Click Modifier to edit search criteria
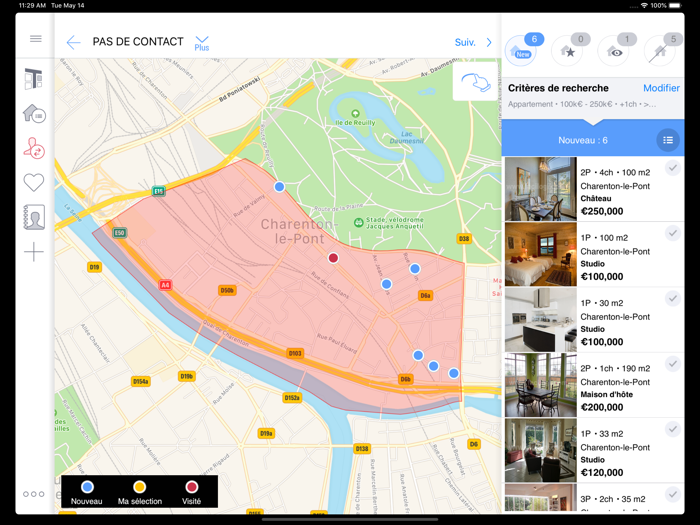Image resolution: width=700 pixels, height=525 pixels. (x=661, y=88)
